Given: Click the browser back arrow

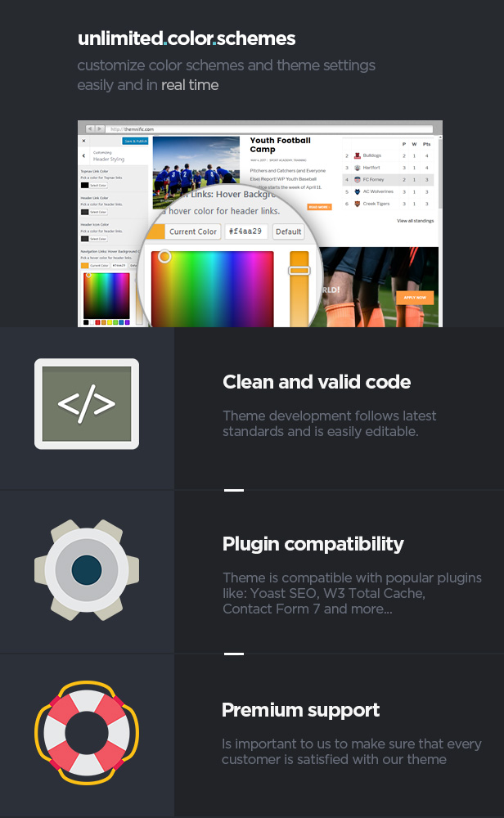Looking at the screenshot, I should pyautogui.click(x=90, y=128).
